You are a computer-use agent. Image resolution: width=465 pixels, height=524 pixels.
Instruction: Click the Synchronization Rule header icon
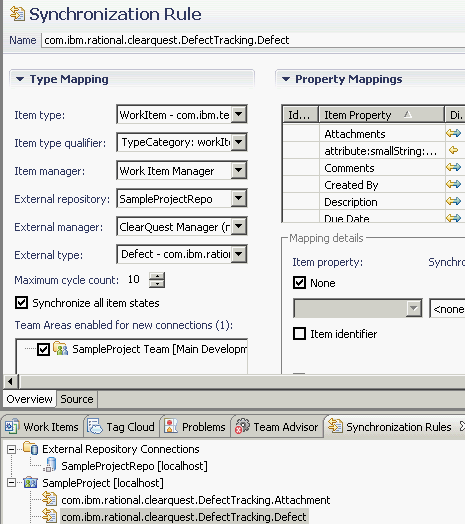pyautogui.click(x=17, y=14)
